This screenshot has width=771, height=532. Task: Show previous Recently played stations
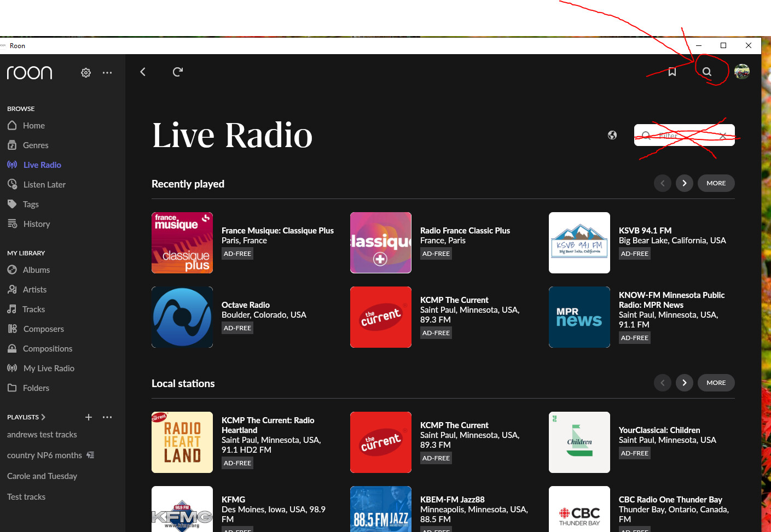663,183
